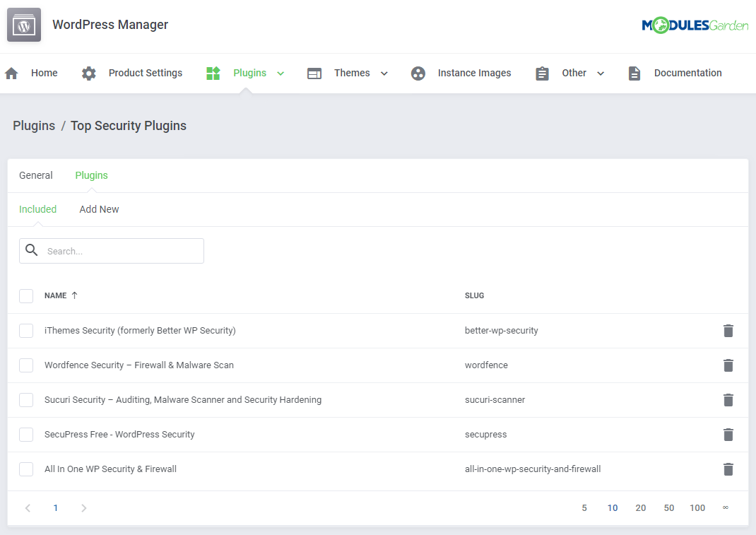The height and width of the screenshot is (535, 756).
Task: Show 5 entries per page
Action: (x=584, y=508)
